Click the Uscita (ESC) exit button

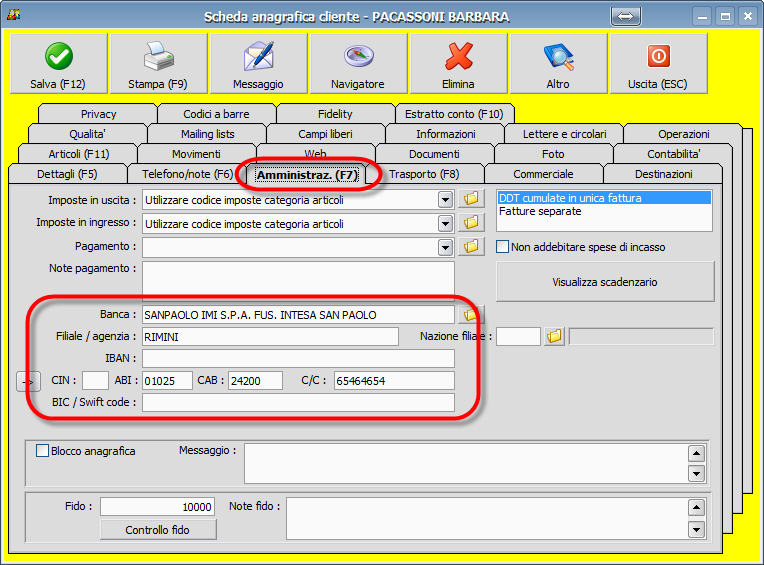tap(658, 63)
